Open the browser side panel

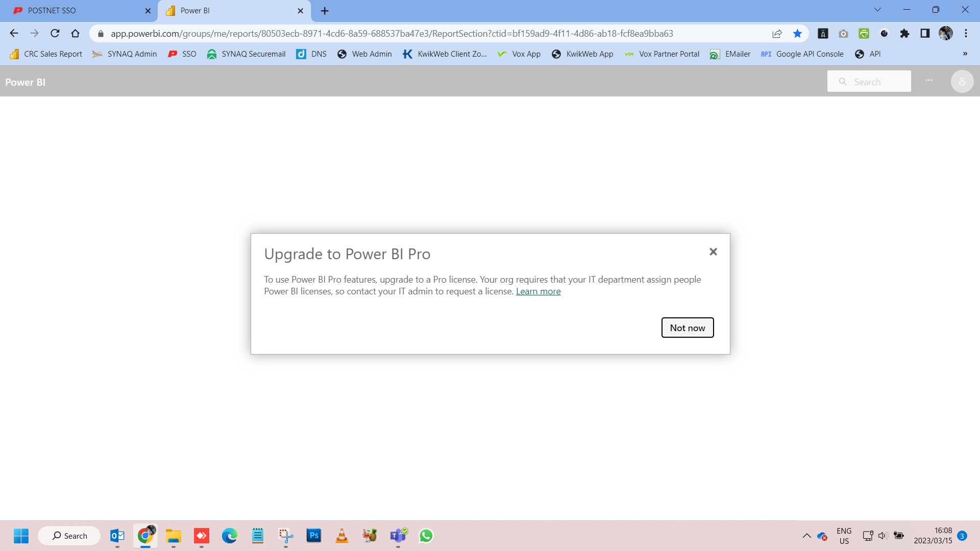[925, 34]
